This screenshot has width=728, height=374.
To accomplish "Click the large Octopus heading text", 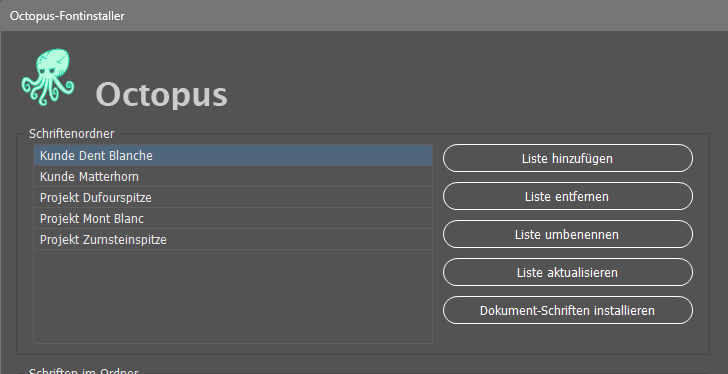I will click(162, 95).
